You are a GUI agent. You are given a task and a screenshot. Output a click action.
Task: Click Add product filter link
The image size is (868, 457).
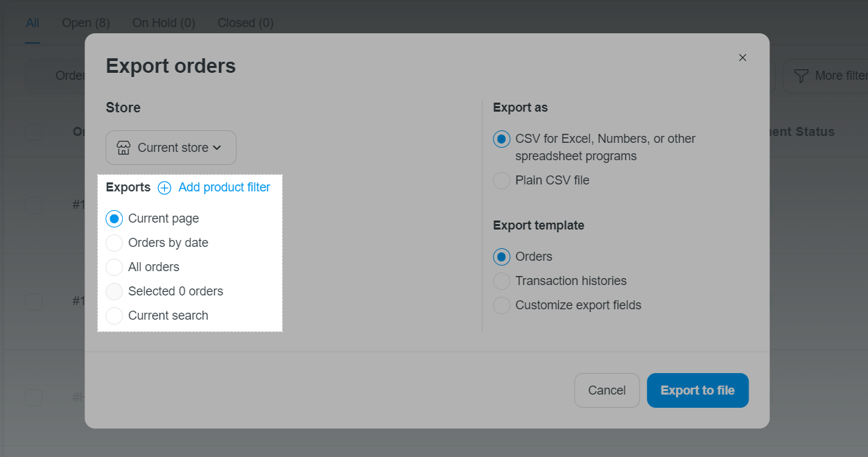click(224, 187)
